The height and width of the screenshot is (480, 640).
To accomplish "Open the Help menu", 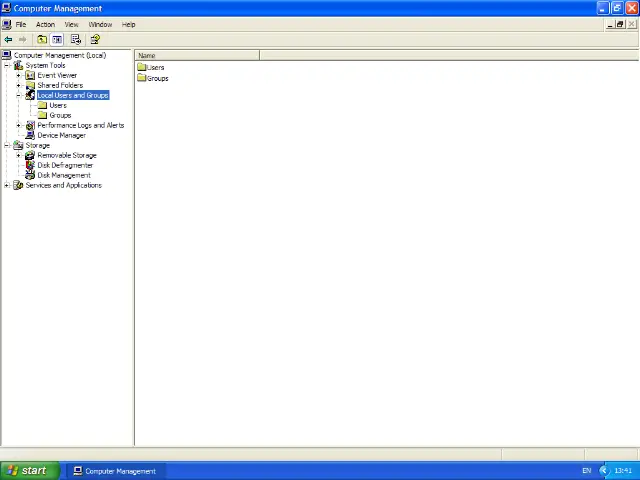I will coord(129,24).
